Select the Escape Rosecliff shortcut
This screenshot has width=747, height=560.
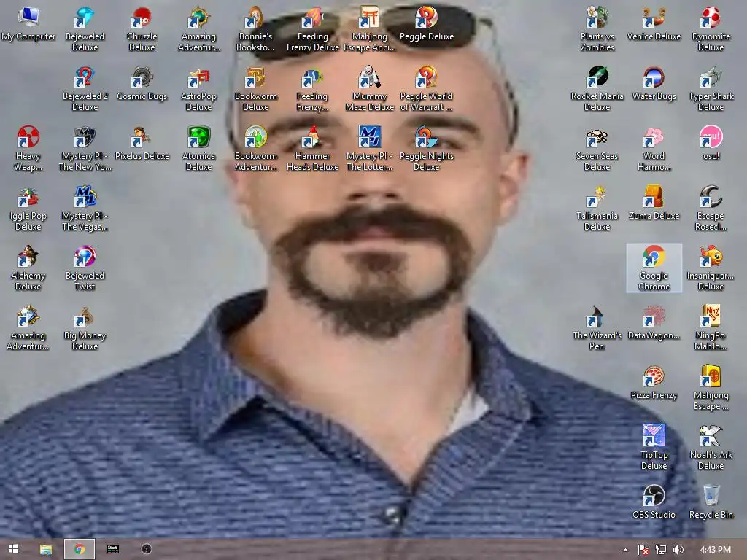click(x=711, y=209)
